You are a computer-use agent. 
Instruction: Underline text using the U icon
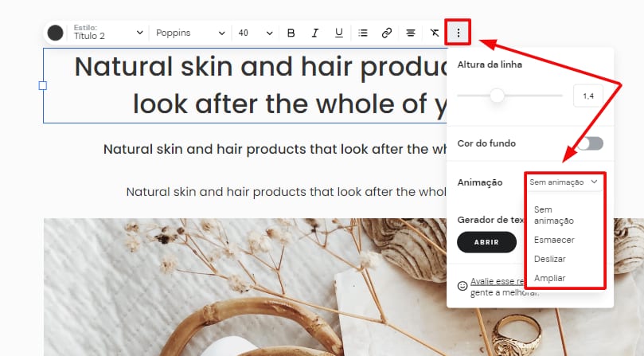tap(338, 33)
